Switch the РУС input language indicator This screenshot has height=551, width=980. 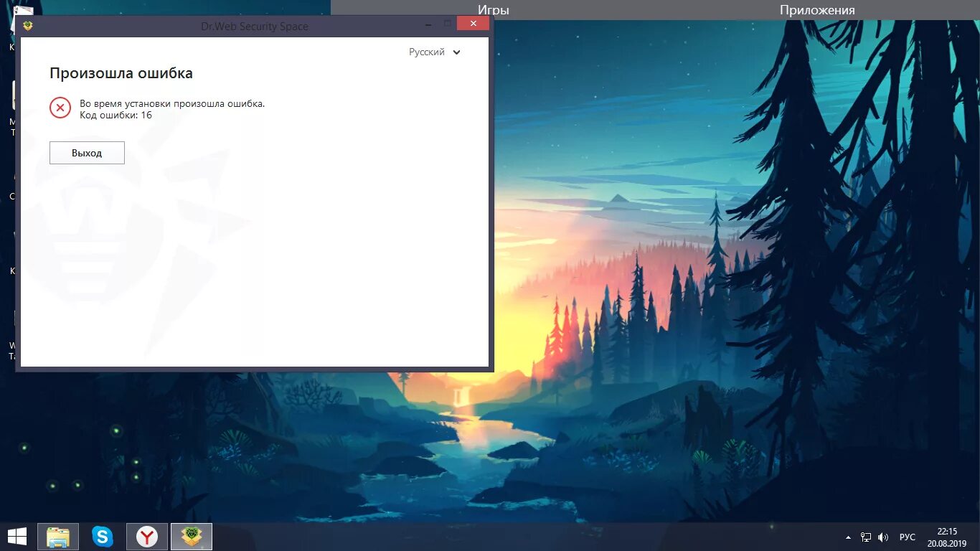coord(908,537)
